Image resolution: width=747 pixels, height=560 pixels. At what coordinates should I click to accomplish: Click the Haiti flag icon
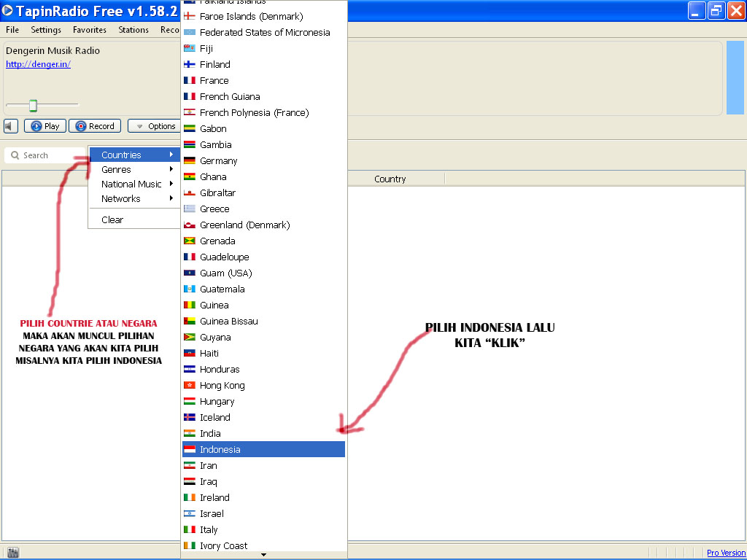point(190,354)
